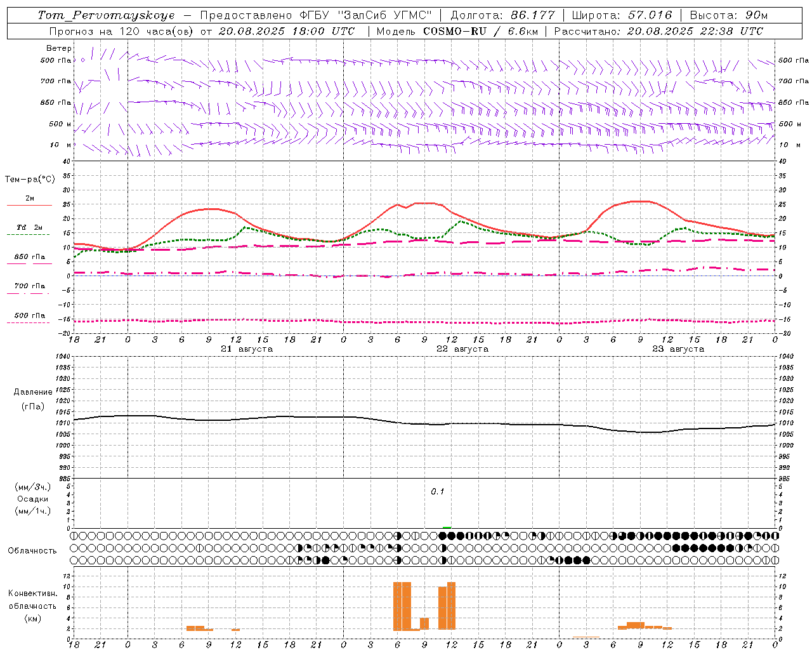Select the latitude value 57.016

click(x=650, y=15)
